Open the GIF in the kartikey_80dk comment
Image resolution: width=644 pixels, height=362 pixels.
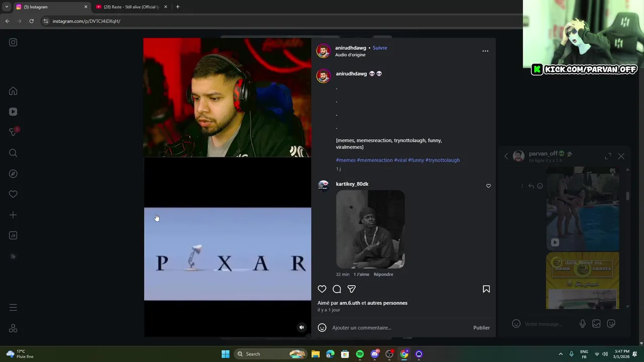click(x=370, y=229)
